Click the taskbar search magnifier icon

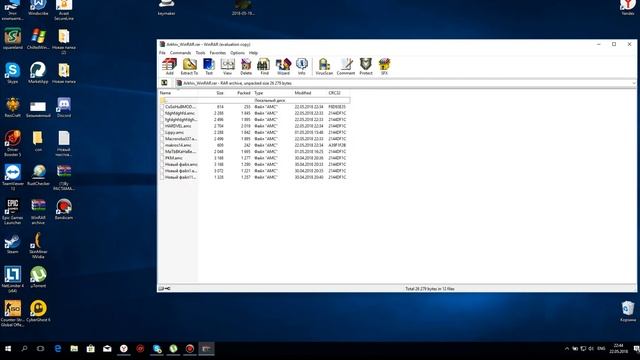click(24, 349)
